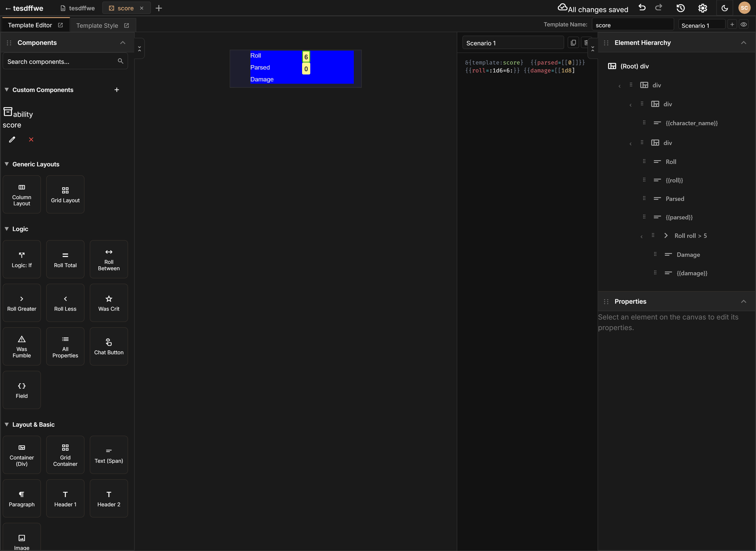Duplicate Scenario 1 using the copy icon
Screen dimensions: 756x551
pyautogui.click(x=573, y=43)
